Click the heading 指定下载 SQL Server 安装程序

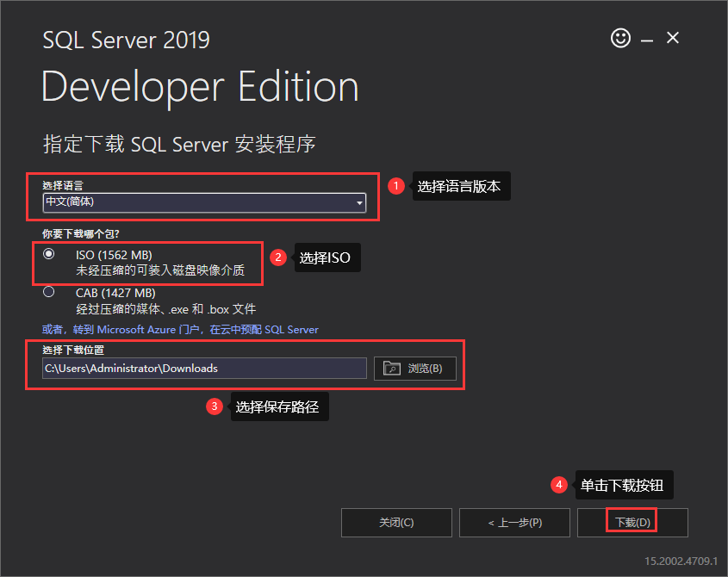[x=179, y=144]
